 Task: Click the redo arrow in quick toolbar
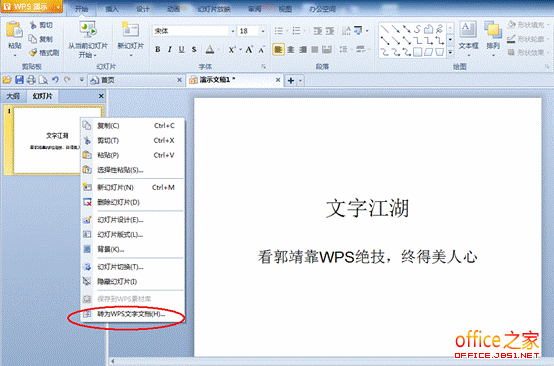(67, 80)
